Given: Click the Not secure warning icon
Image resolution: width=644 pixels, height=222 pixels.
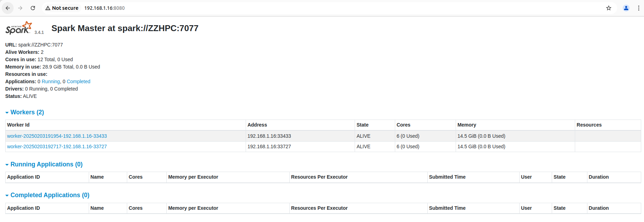Looking at the screenshot, I should pyautogui.click(x=48, y=8).
